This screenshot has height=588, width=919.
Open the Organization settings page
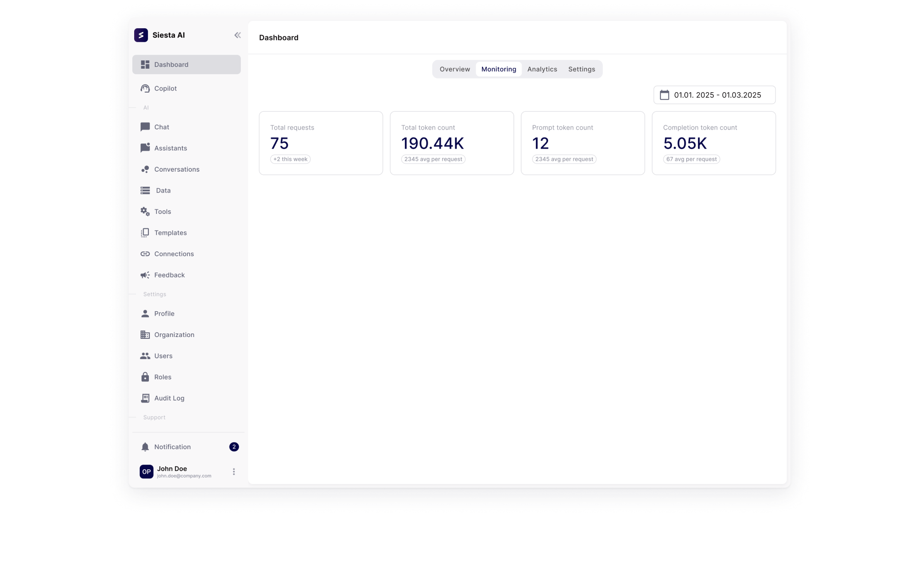point(174,335)
